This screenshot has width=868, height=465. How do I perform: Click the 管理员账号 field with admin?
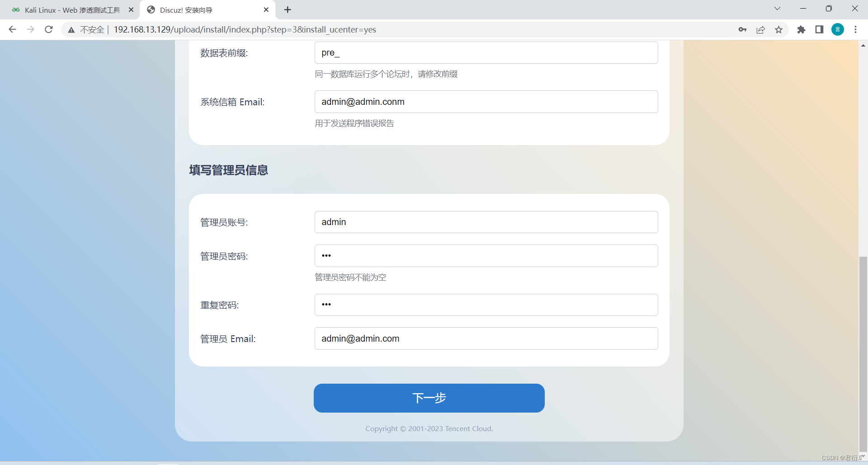click(486, 222)
